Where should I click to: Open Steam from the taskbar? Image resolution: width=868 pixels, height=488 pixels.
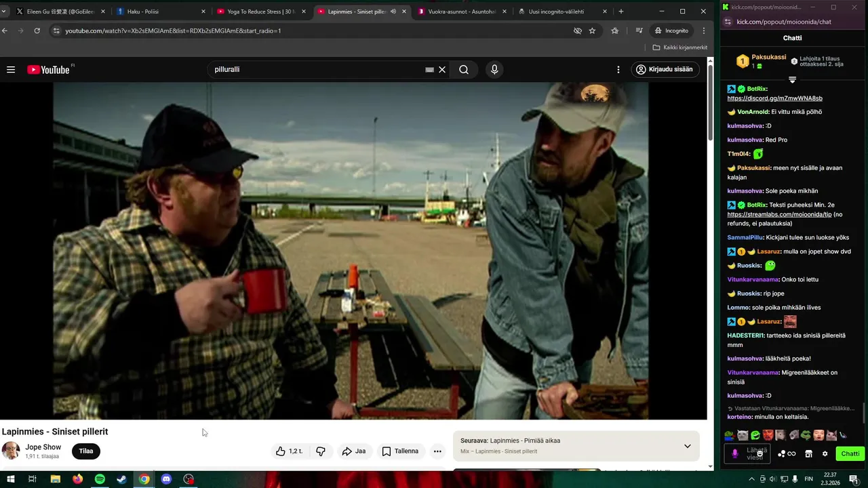coord(121,479)
